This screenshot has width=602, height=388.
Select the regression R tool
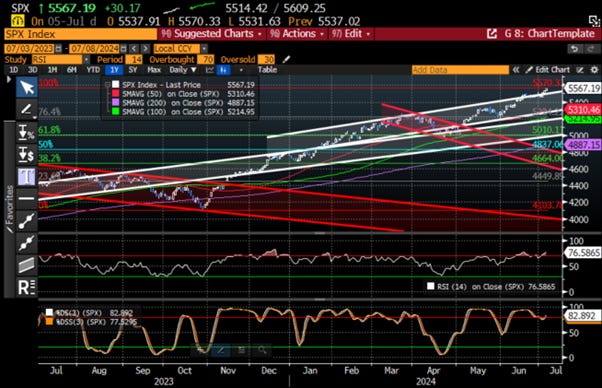click(x=26, y=287)
